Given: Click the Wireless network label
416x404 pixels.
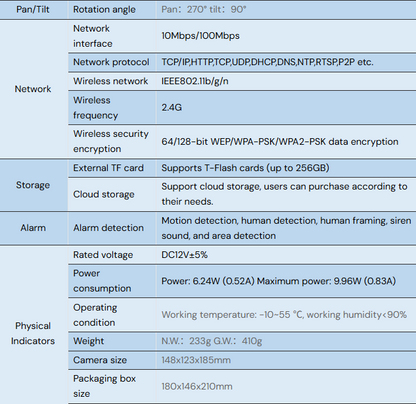Looking at the screenshot, I should (x=111, y=81).
